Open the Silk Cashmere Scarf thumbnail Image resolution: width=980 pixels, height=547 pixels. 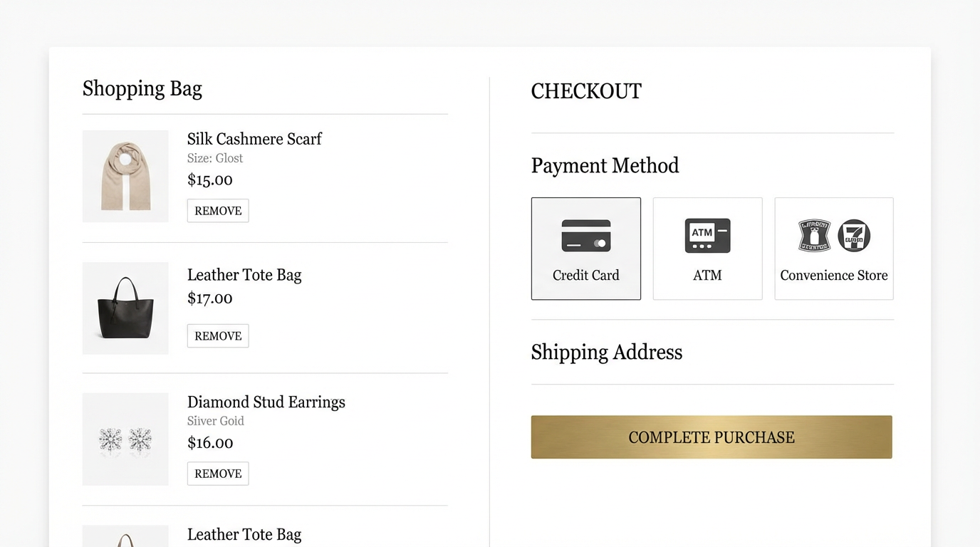tap(125, 176)
